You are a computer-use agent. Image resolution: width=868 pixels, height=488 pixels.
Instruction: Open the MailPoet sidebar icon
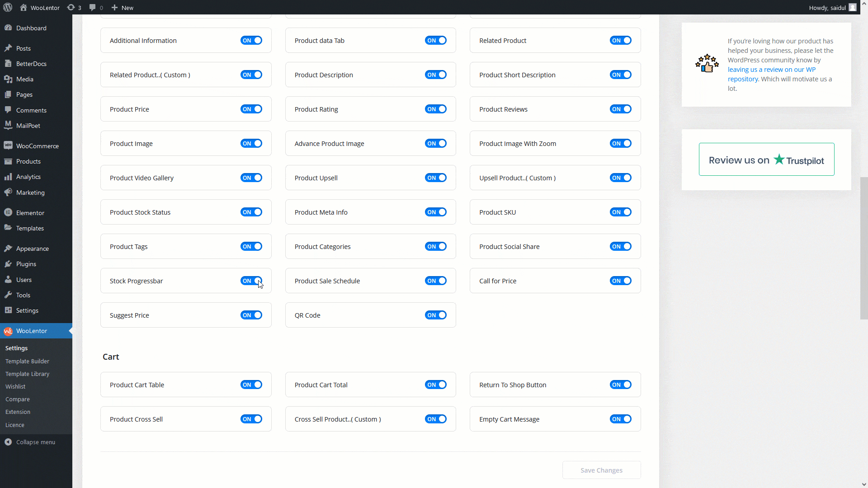coord(8,125)
